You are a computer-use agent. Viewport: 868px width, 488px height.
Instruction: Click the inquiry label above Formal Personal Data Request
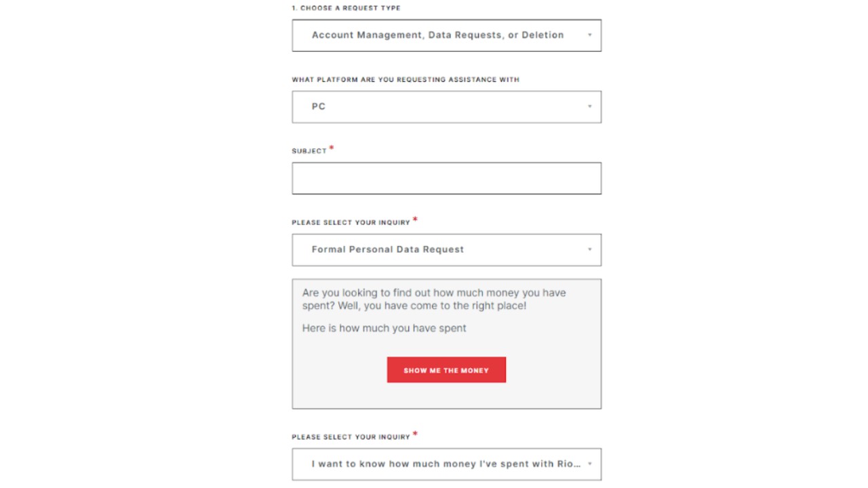tap(351, 222)
